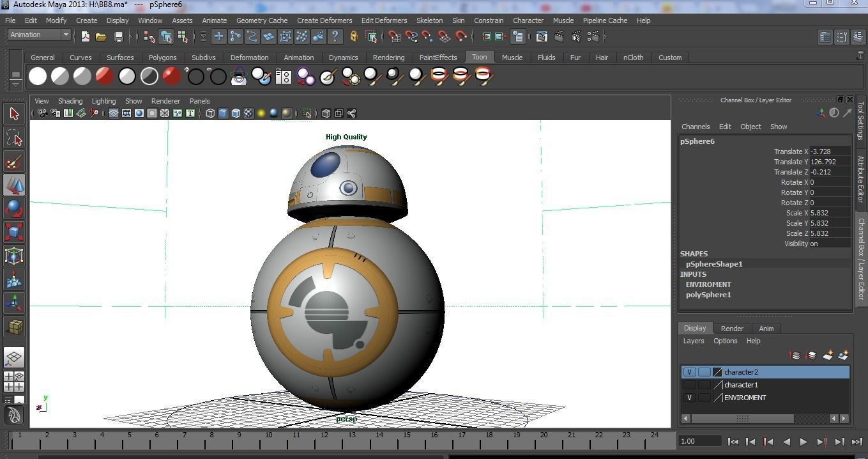Click the Save Scene disk icon
Viewport: 868px width, 459px height.
tap(118, 36)
